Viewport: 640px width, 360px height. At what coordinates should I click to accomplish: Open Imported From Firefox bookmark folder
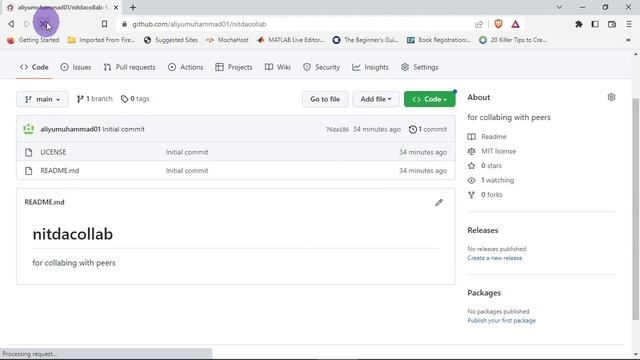click(x=101, y=40)
